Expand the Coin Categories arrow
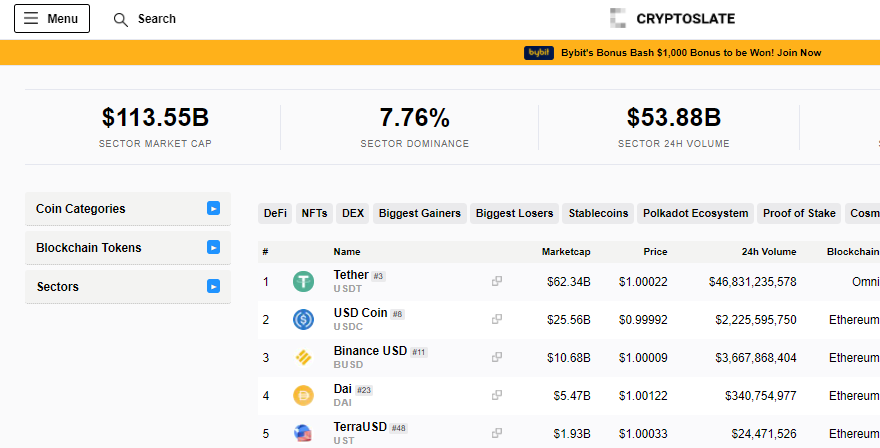This screenshot has width=880, height=448. tap(213, 208)
